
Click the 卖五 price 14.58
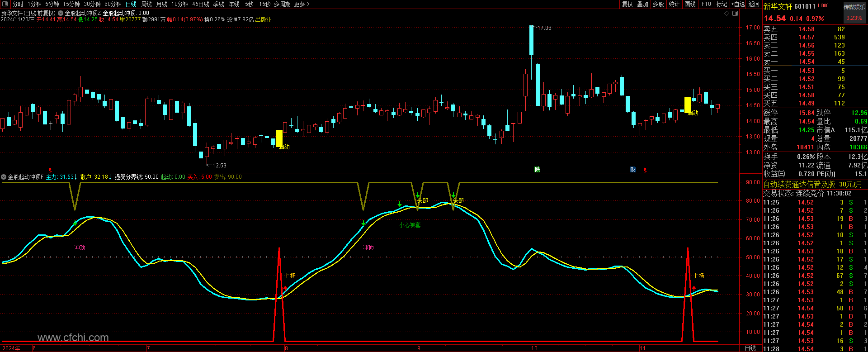pos(807,29)
